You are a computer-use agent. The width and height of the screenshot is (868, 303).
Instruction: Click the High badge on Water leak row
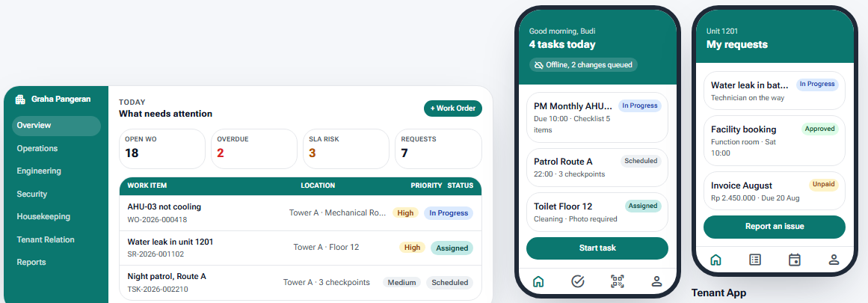pos(413,248)
